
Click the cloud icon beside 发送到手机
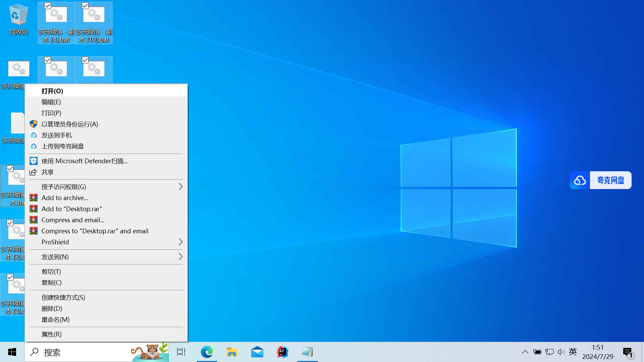(x=34, y=135)
